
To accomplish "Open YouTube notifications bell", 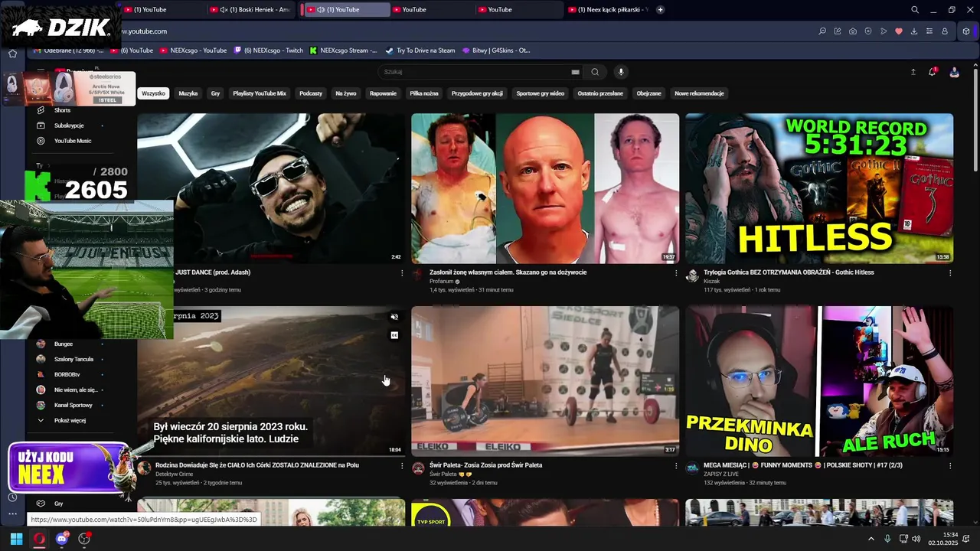I will [932, 72].
